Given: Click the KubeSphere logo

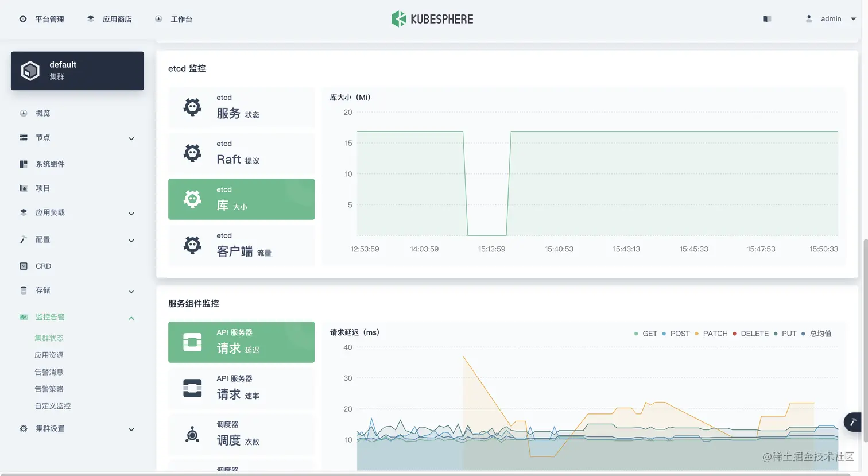Looking at the screenshot, I should click(432, 19).
